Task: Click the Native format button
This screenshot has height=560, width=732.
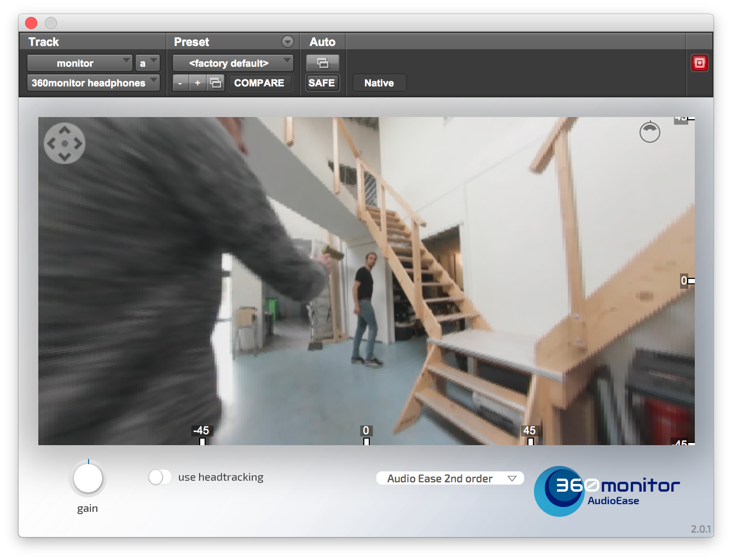Action: tap(379, 83)
